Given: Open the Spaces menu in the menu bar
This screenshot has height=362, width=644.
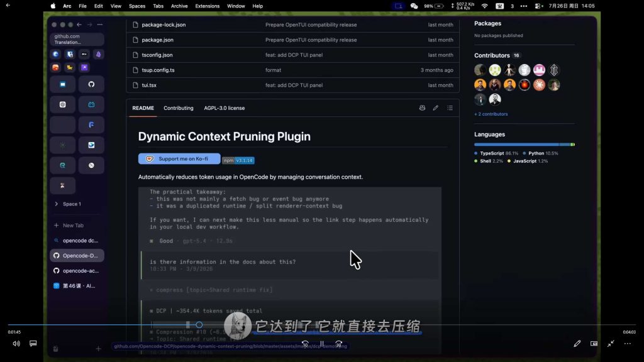Looking at the screenshot, I should (137, 6).
